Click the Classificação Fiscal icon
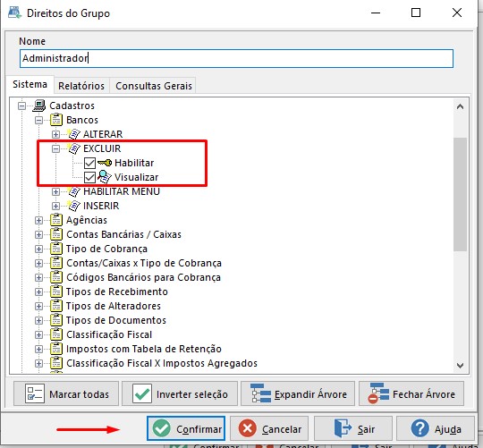The width and height of the screenshot is (483, 448). click(x=56, y=334)
